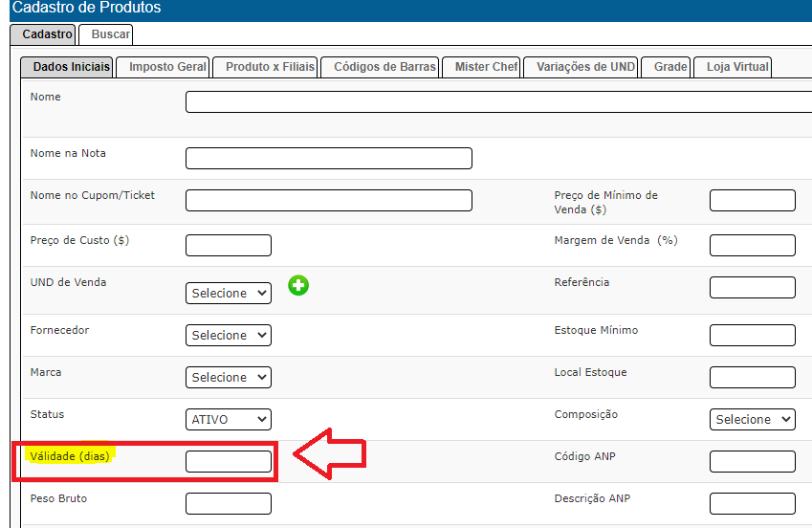812x528 pixels.
Task: Focus the Estoque Mínimo field
Action: (753, 335)
